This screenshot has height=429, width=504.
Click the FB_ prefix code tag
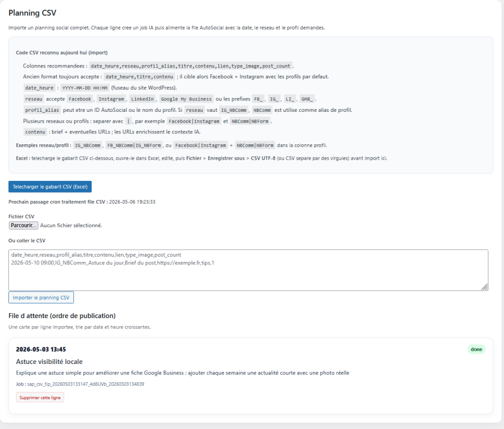pos(258,99)
